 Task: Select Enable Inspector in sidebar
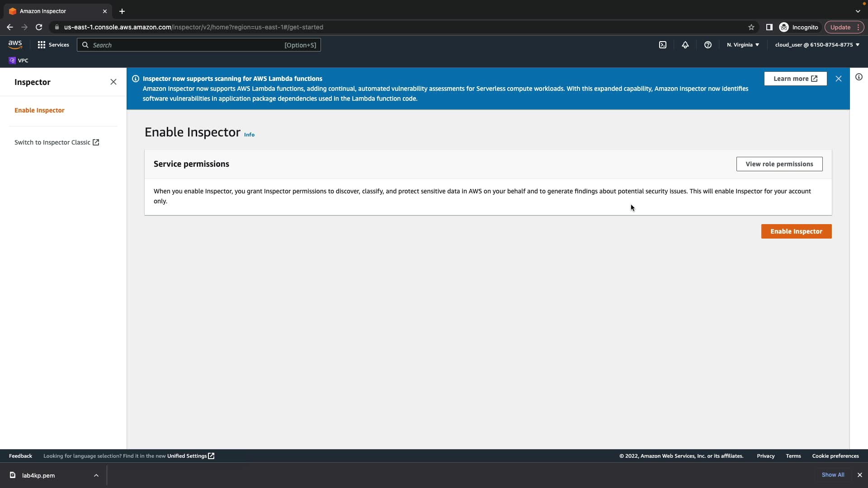[x=39, y=110]
